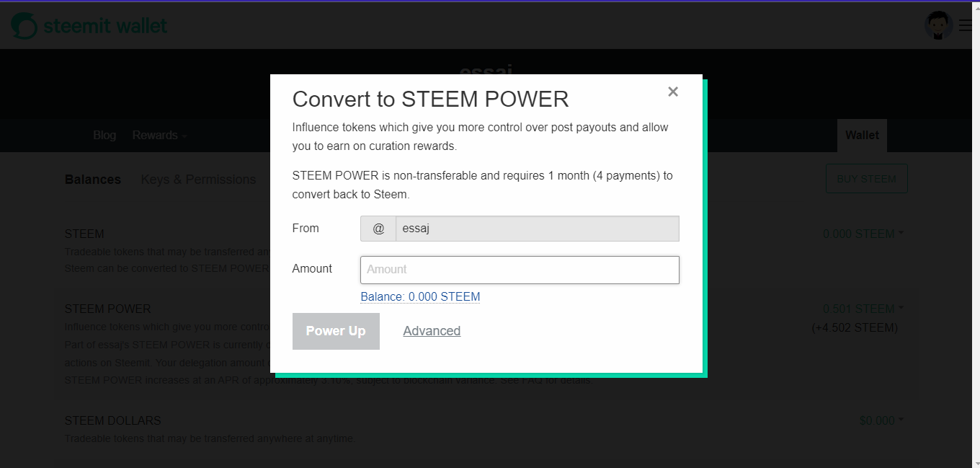Click the steemit wallet title text
This screenshot has height=468, width=980.
[x=105, y=26]
